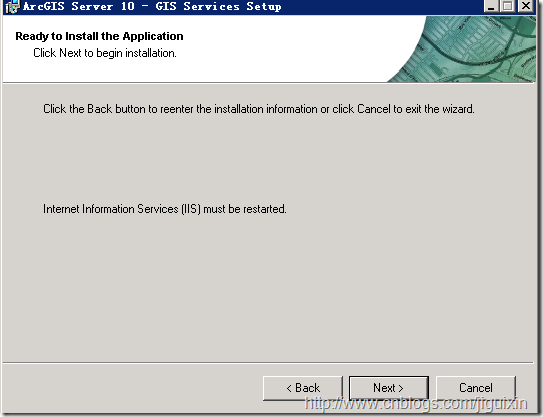Click the Next button to begin installation
Screen dimensions: 543x417
tap(389, 388)
